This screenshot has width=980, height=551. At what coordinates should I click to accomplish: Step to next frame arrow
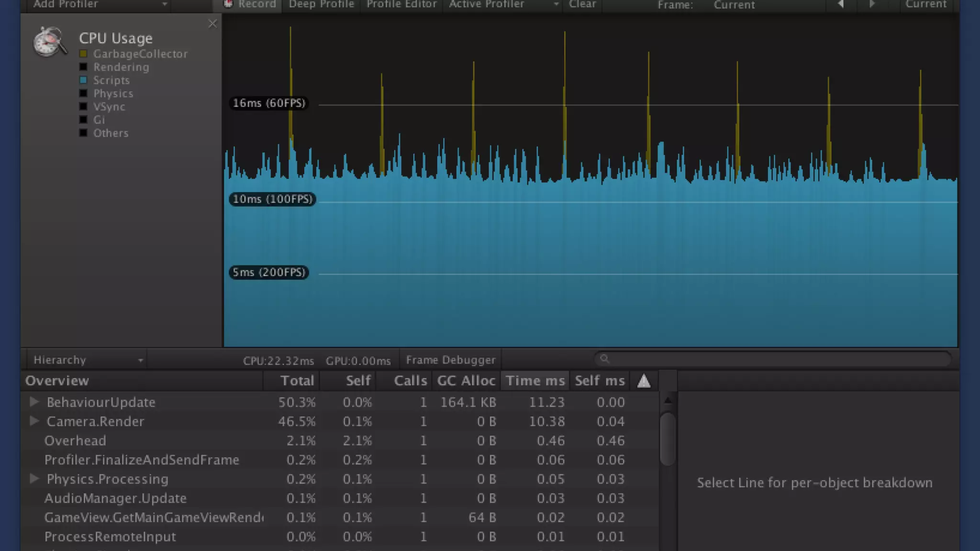(872, 4)
